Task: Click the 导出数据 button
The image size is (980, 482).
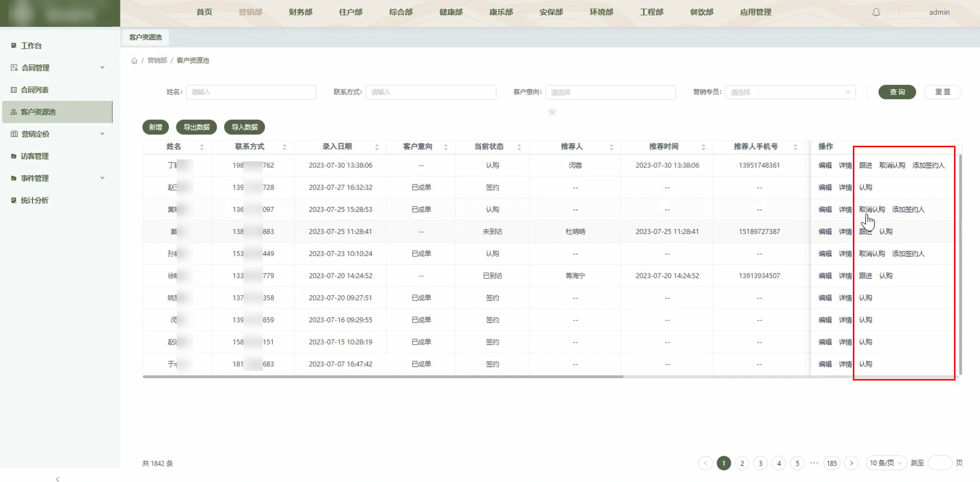Action: click(196, 127)
